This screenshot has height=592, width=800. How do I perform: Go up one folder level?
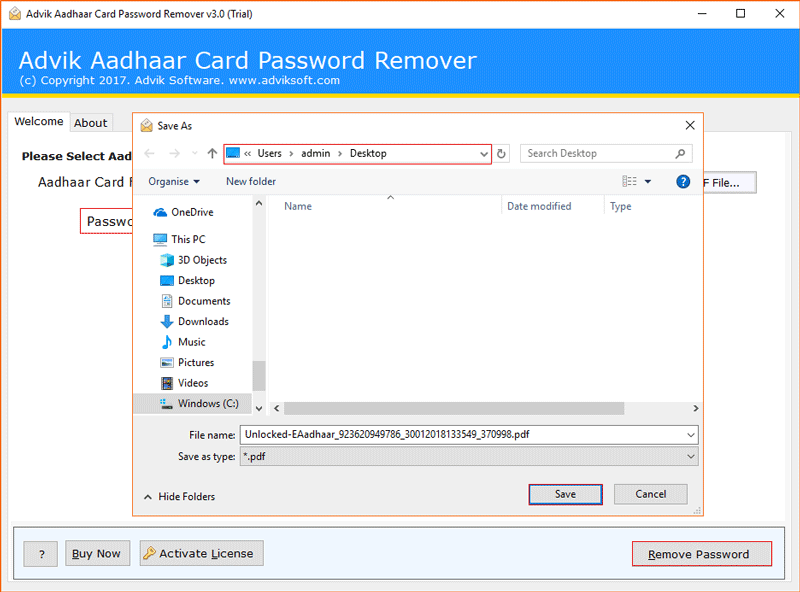(x=212, y=153)
